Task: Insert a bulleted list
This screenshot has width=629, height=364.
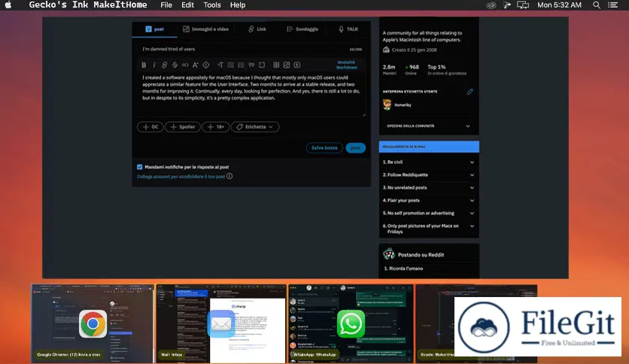Action: [x=231, y=65]
